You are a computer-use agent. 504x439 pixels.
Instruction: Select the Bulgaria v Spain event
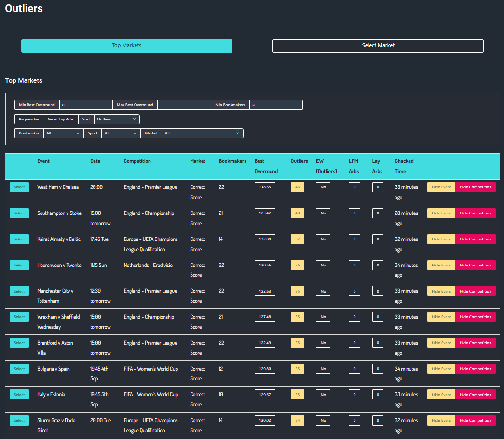click(19, 369)
